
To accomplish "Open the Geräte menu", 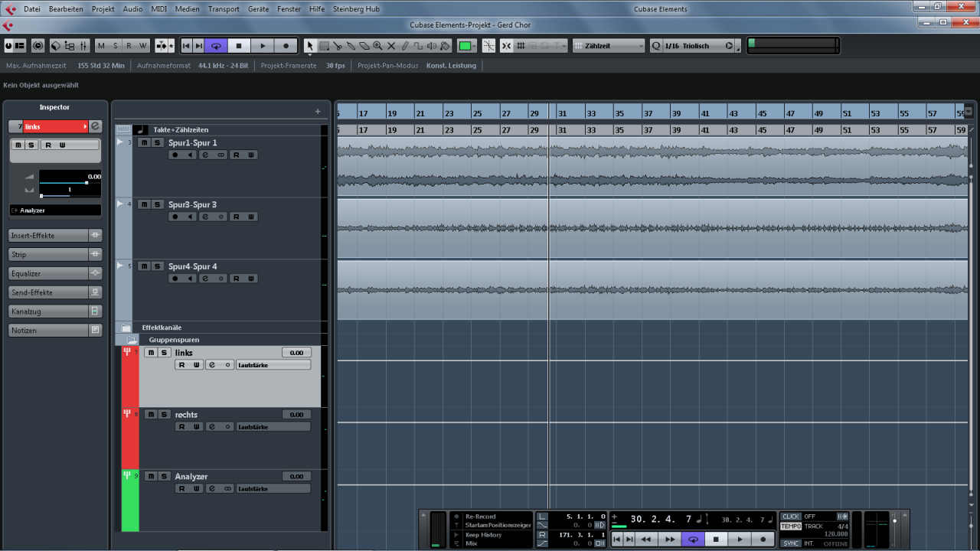I will [258, 9].
